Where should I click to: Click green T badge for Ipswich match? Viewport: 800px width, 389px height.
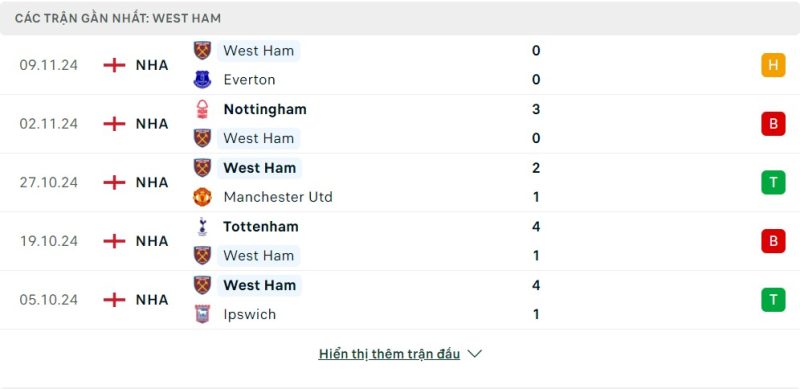773,300
